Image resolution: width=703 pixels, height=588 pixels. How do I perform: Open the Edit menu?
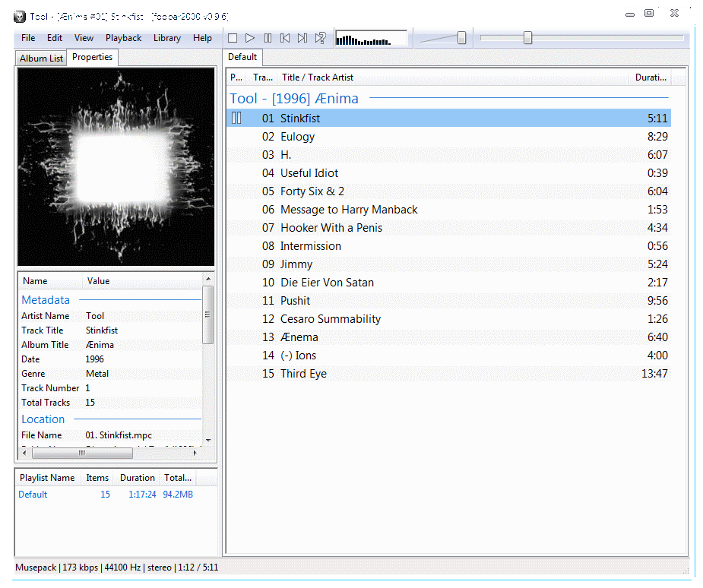[55, 38]
